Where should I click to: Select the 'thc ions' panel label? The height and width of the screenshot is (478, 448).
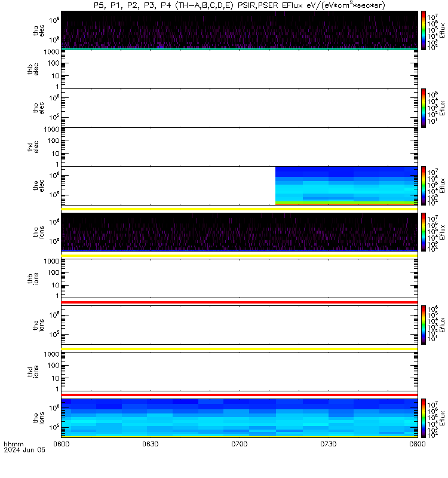39,325
